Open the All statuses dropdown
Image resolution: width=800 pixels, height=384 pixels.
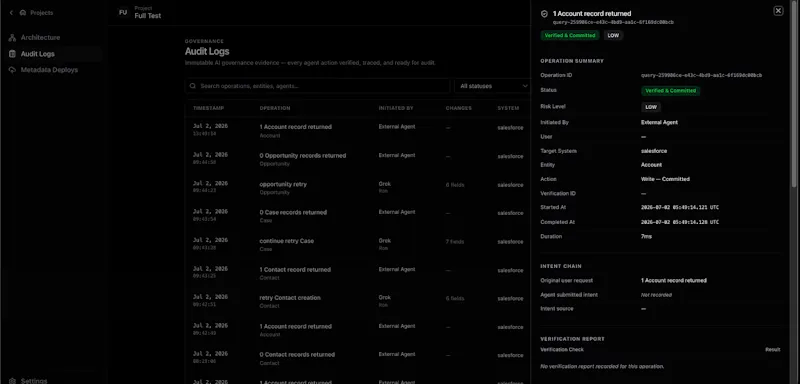[493, 86]
